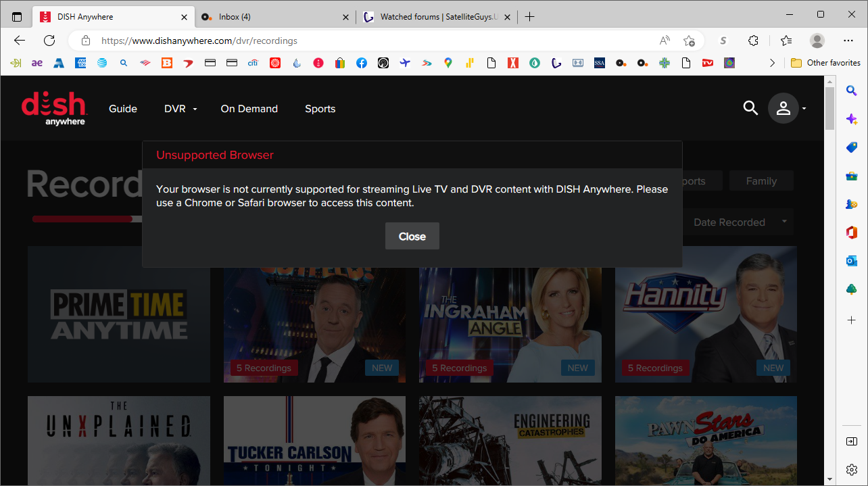Go to On Demand section
The height and width of the screenshot is (486, 868).
[249, 109]
